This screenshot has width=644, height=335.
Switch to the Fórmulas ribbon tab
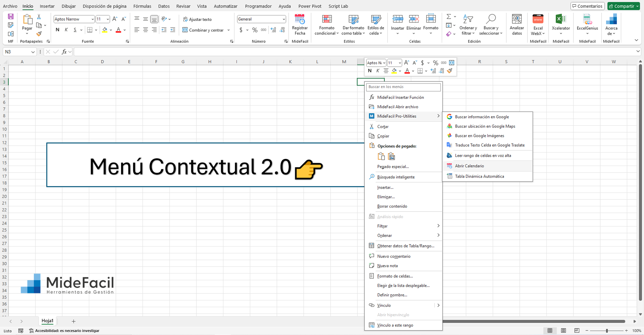[x=142, y=6]
